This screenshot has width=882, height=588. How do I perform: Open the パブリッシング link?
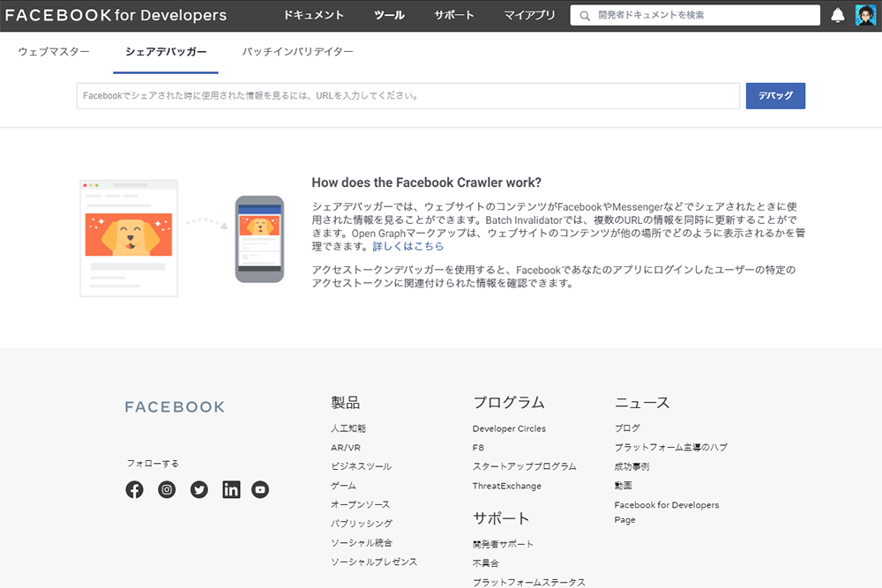362,524
